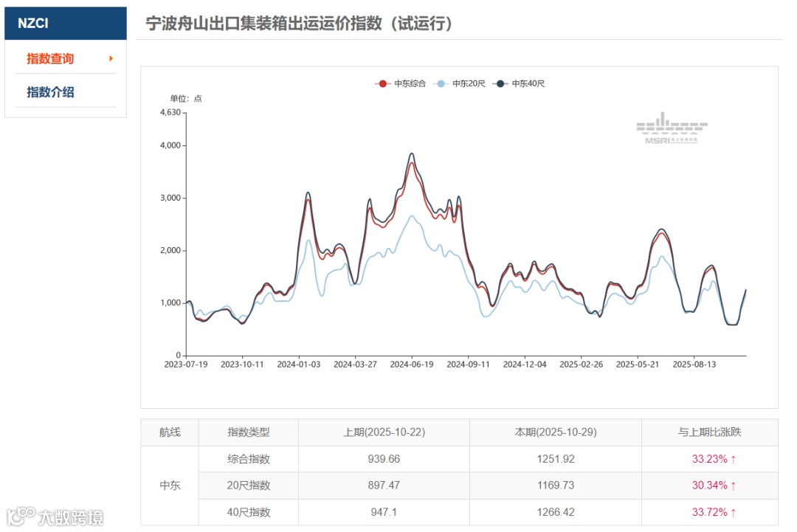
Task: Click the 1266.42 current-period value
Action: pos(556,512)
